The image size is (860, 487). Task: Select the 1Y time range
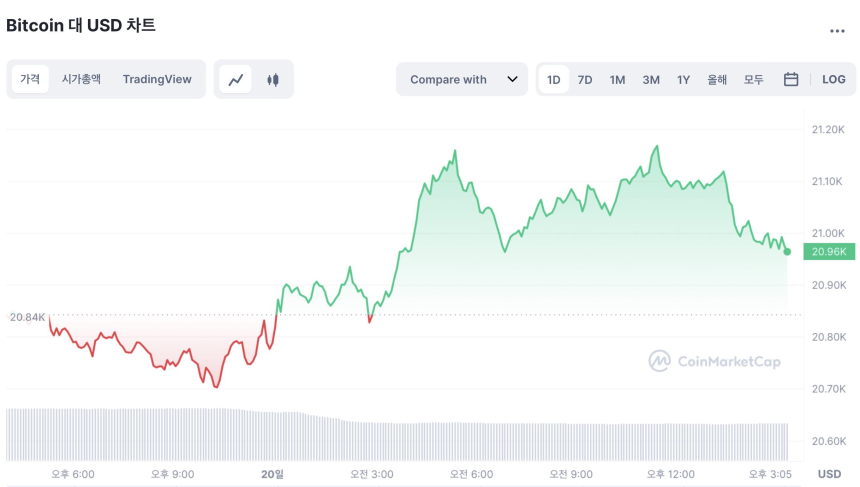[683, 79]
